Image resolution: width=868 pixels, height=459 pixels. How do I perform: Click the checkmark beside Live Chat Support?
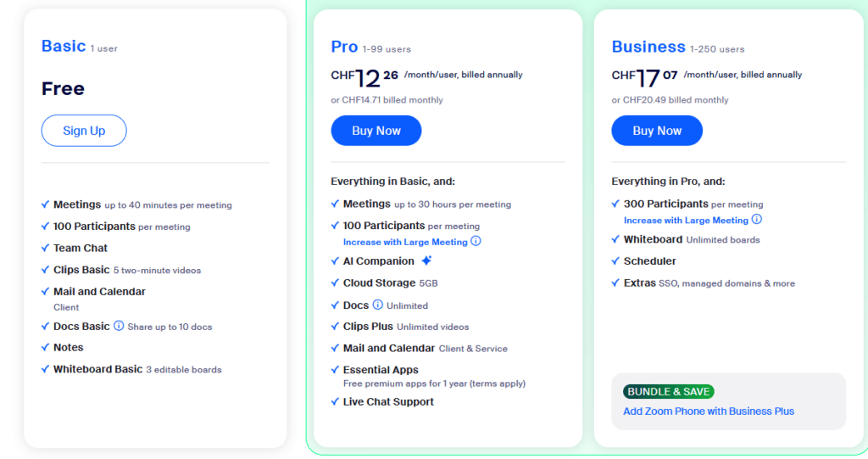pyautogui.click(x=335, y=401)
